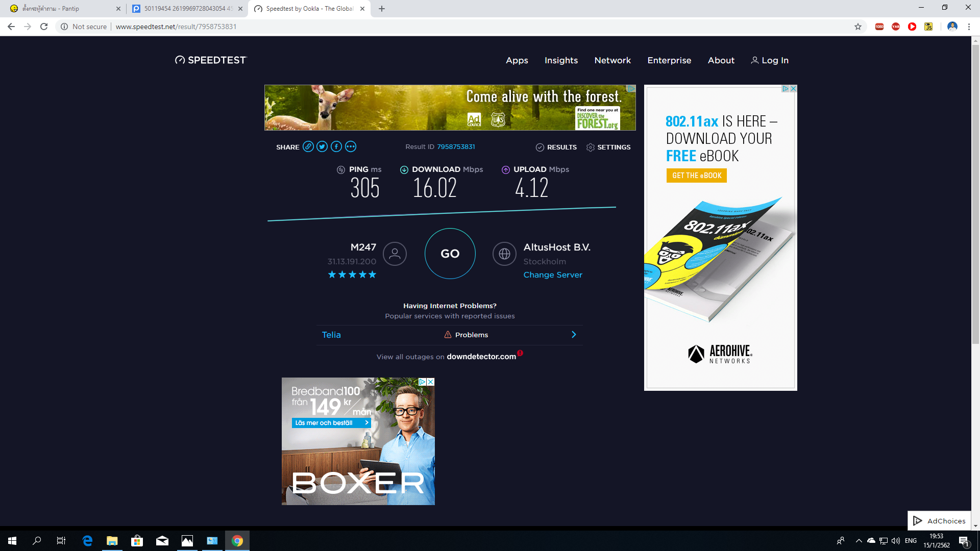Launch Microsoft Edge from taskbar

point(87,541)
